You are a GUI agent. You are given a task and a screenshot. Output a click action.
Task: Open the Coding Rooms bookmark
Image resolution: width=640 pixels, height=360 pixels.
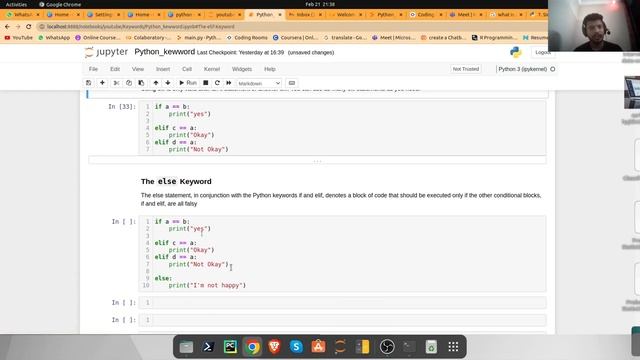coord(247,38)
